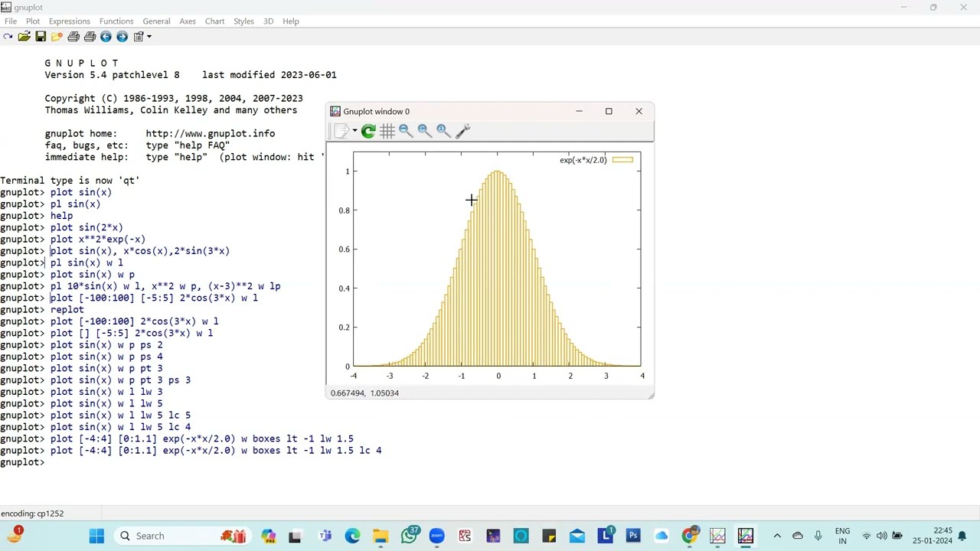Screen dimensions: 980x551
Task: Toggle the grid icon in plot window
Action: 387,132
